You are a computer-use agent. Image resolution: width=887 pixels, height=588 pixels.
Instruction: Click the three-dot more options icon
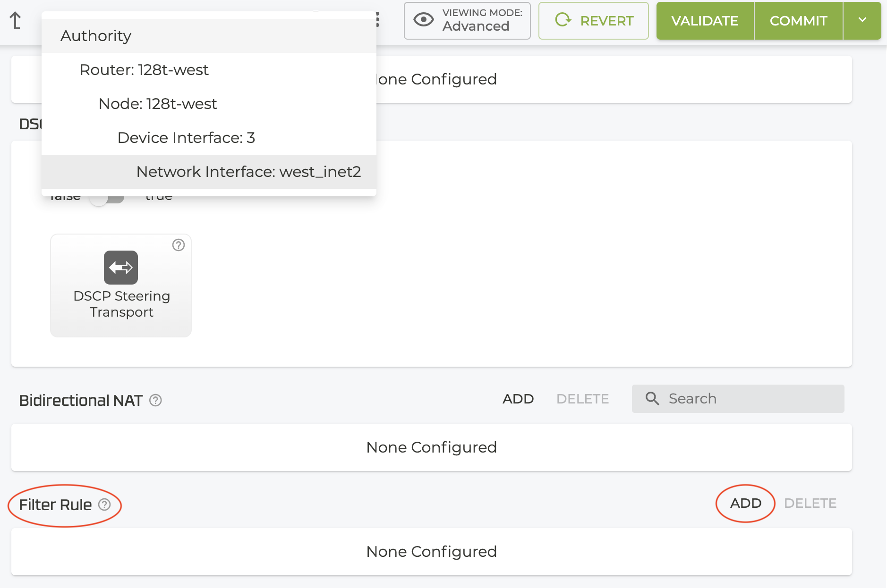click(x=377, y=20)
